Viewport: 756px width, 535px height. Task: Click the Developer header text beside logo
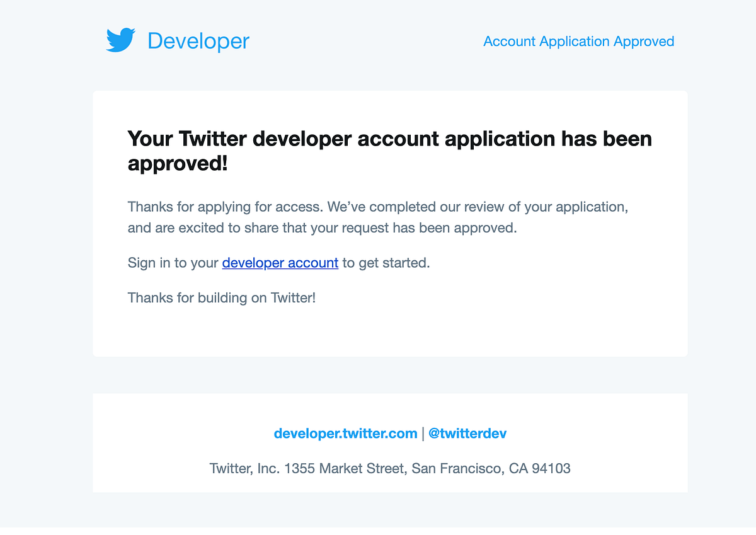point(198,41)
